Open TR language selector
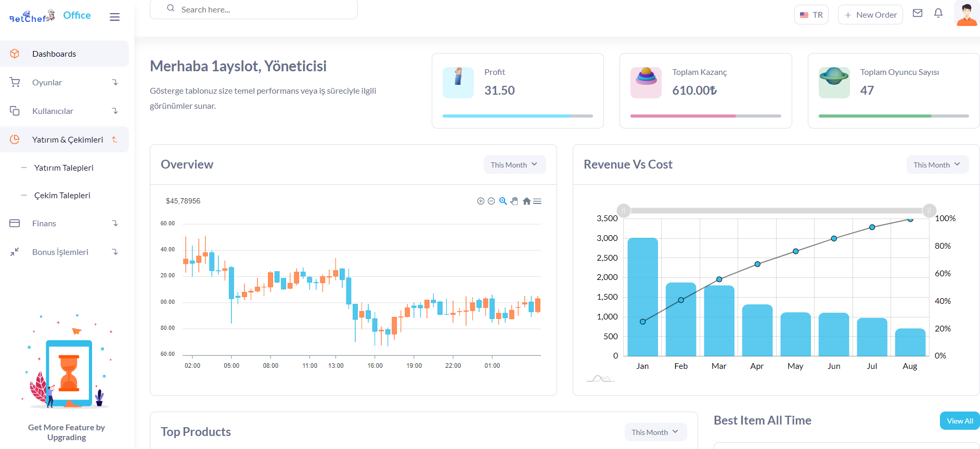Viewport: 980px width, 449px height. (x=811, y=15)
